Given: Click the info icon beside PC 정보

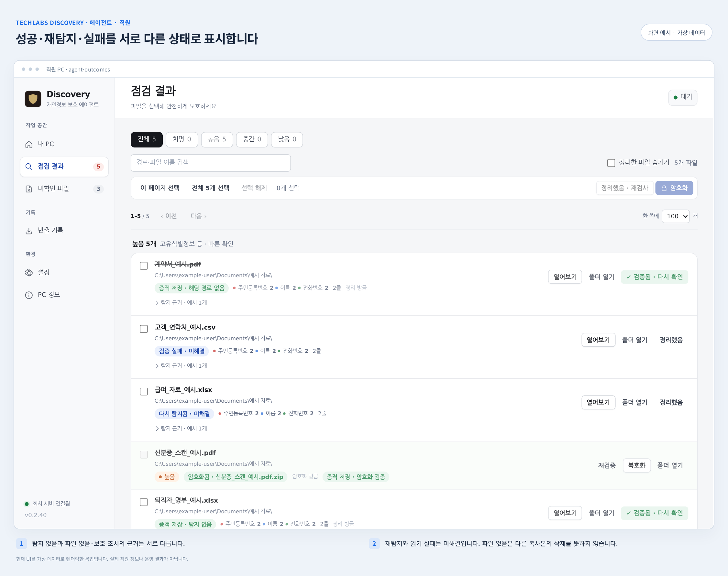Looking at the screenshot, I should (x=29, y=295).
